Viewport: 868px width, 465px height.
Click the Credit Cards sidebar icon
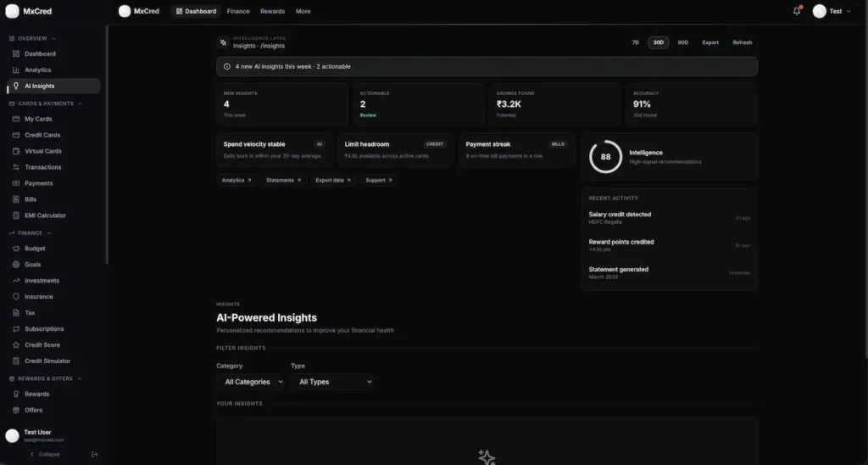[16, 135]
